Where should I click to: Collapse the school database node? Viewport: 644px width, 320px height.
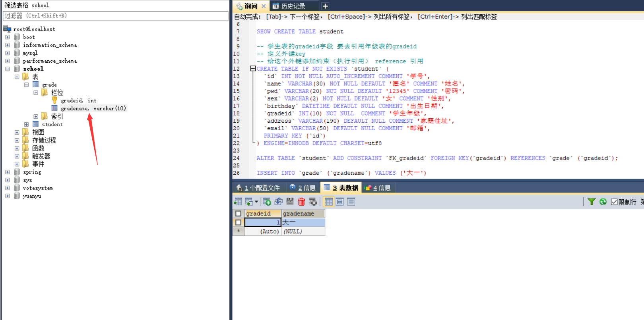[7, 69]
